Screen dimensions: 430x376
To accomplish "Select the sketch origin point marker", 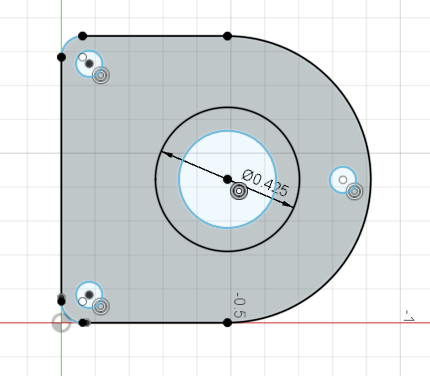I will point(61,323).
